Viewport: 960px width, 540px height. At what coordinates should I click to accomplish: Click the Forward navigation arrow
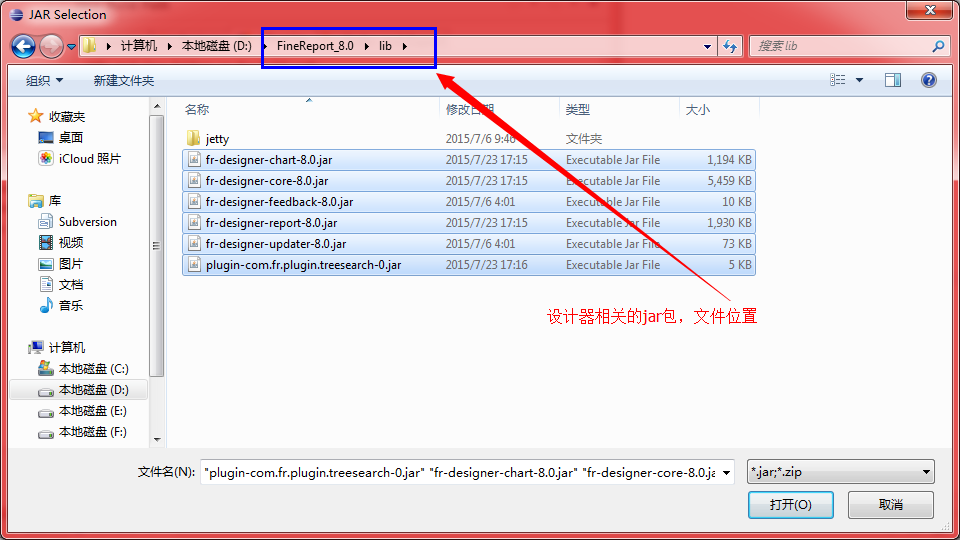[x=51, y=46]
